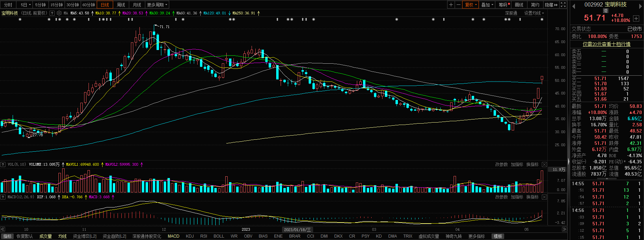This screenshot has width=644, height=240.
Task: Enter fullscreen chart with the expand icon
Action: (x=563, y=5)
